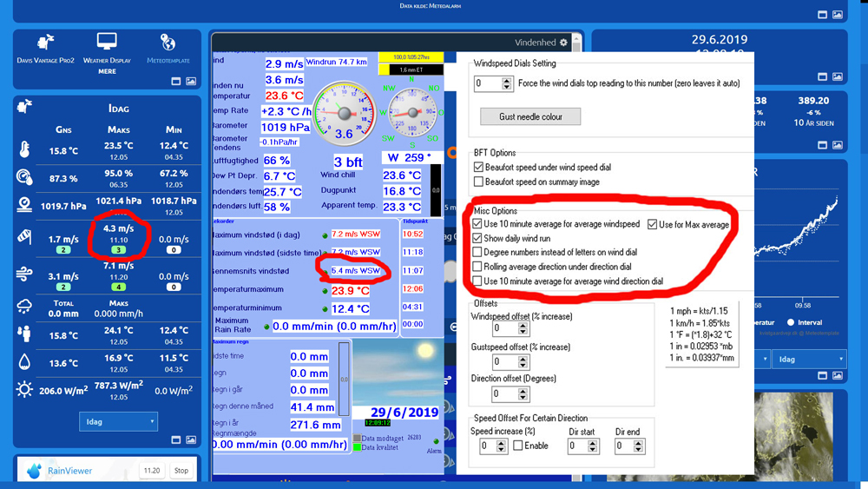
Task: Click windsock wind speed row icon
Action: (24, 236)
